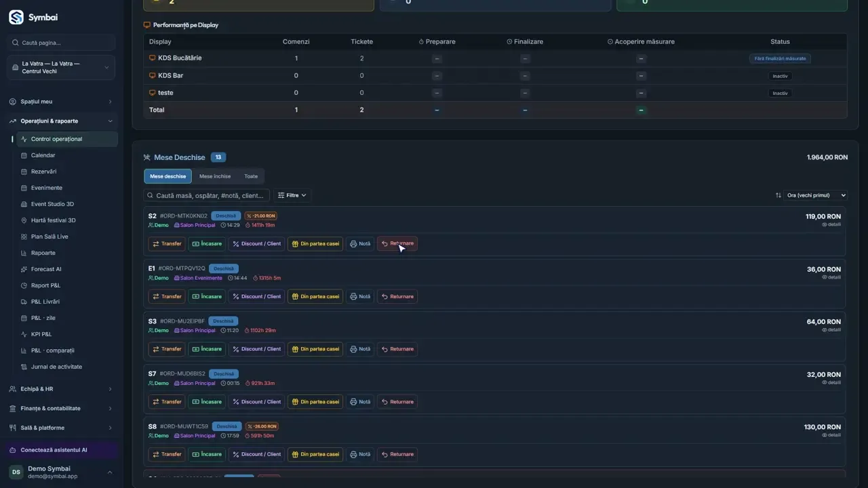Focus the Caută masă, ospătar search field

click(207, 195)
